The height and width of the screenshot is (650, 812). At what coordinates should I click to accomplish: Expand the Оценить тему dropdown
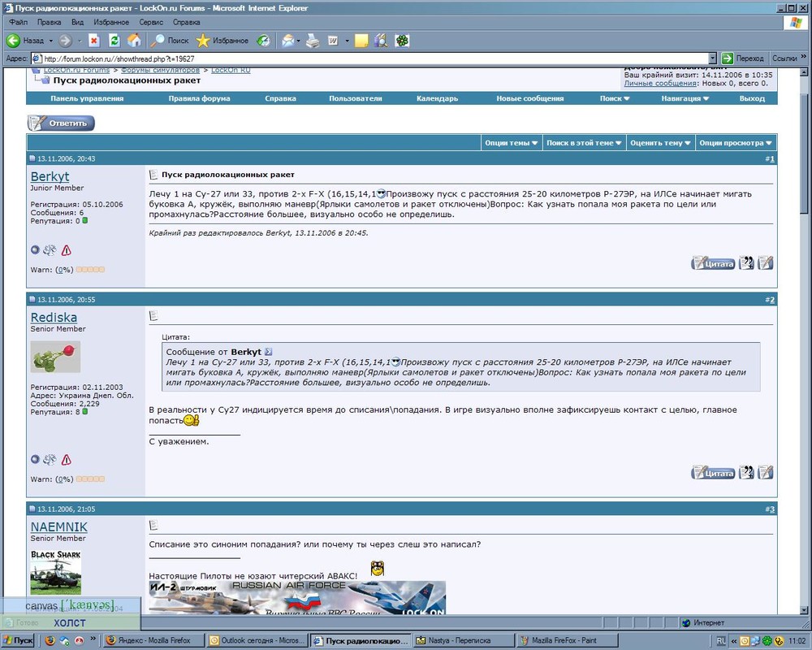click(659, 141)
